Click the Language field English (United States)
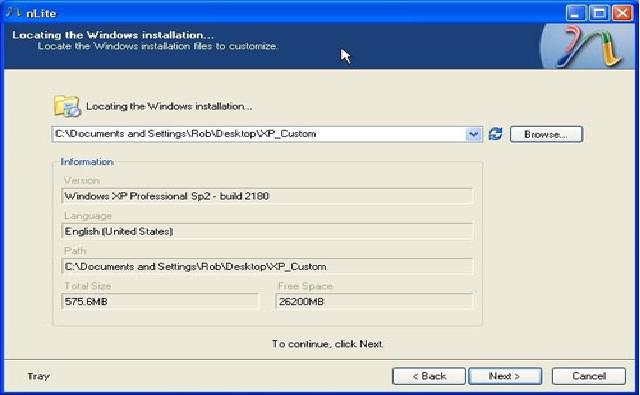The image size is (640, 395). [267, 231]
